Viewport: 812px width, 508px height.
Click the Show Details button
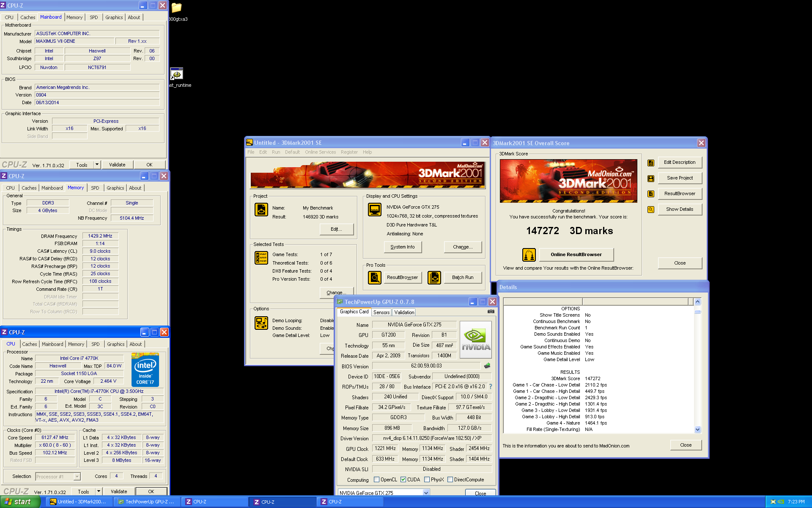coord(680,209)
